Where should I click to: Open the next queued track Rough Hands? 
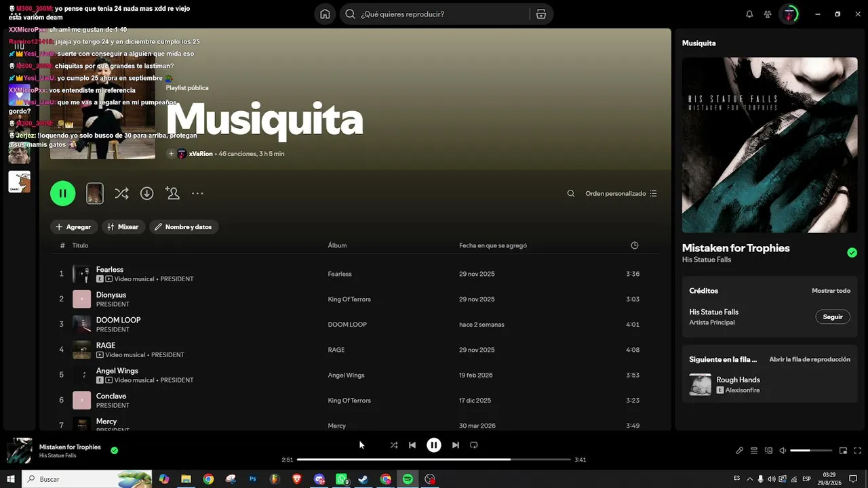[738, 380]
